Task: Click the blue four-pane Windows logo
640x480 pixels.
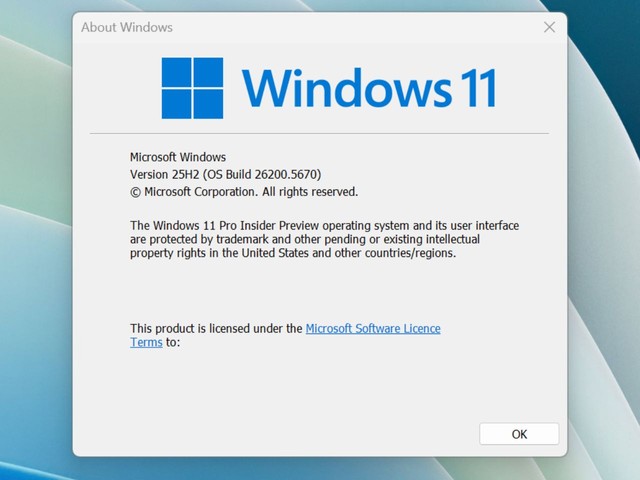Action: point(192,88)
